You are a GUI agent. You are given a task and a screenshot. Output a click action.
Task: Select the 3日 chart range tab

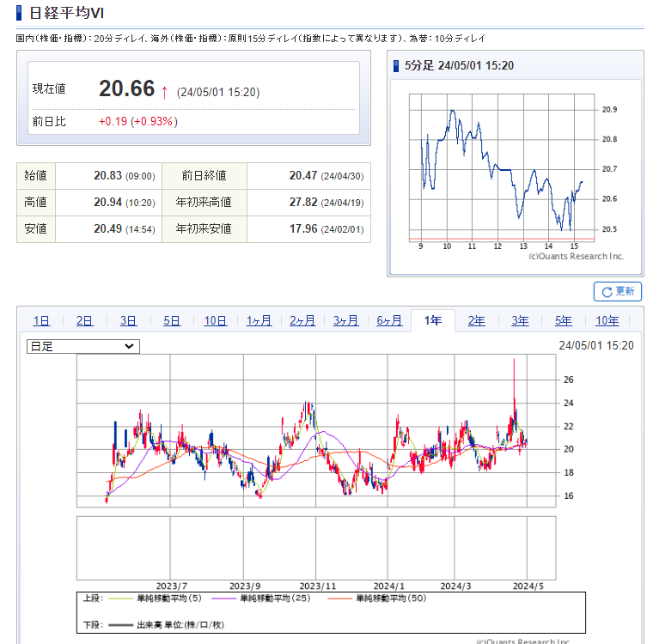pos(128,321)
